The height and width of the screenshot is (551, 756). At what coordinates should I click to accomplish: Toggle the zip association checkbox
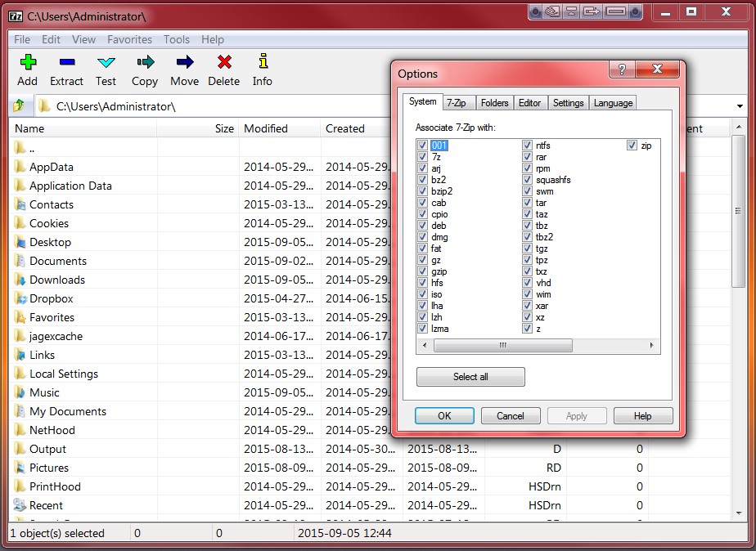pos(632,146)
